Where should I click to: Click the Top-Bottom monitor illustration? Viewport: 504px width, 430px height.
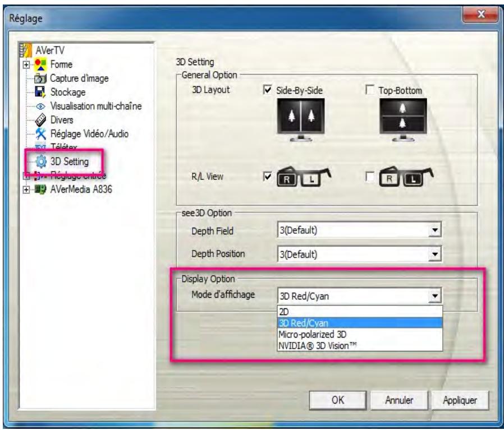403,120
